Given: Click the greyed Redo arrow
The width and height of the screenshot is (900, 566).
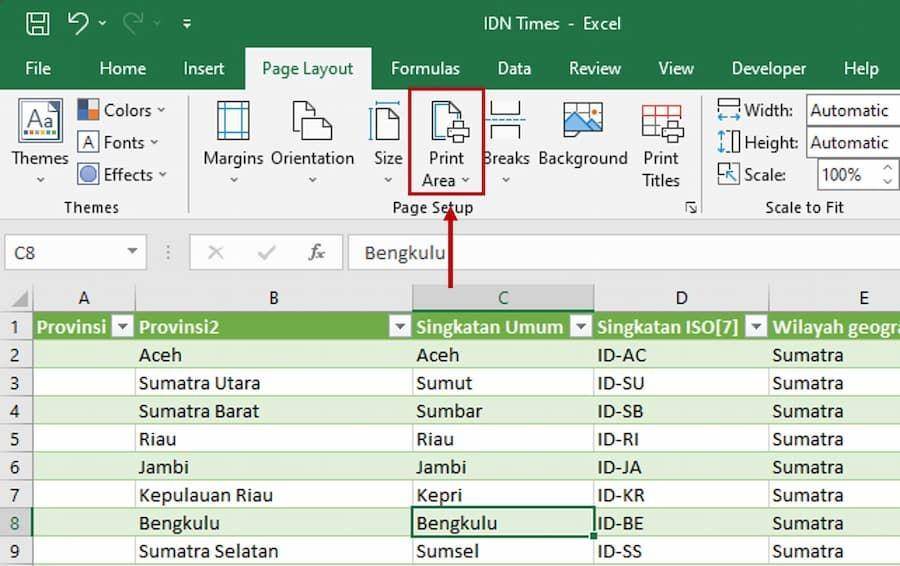Looking at the screenshot, I should (133, 24).
